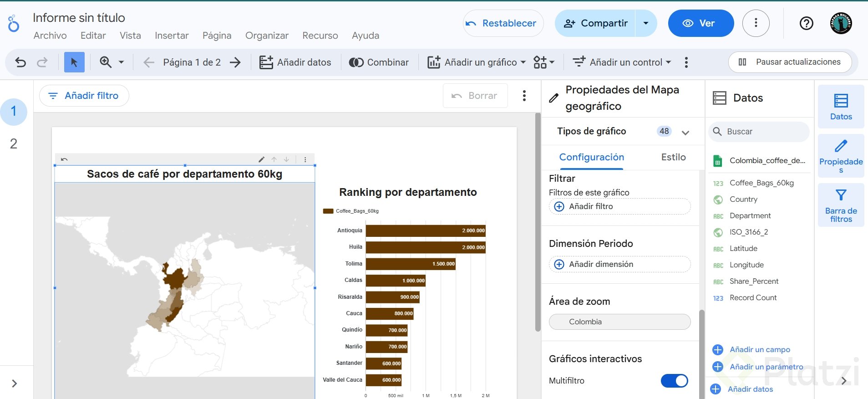Click Añadir dimensión under Dimensión Periodo
This screenshot has width=868, height=399.
pos(619,264)
